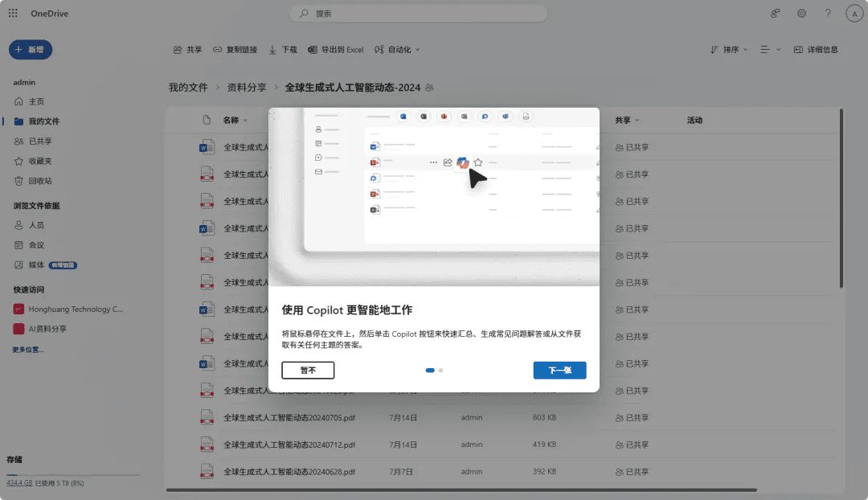
Task: Click the 更多位置... link
Action: (27, 350)
